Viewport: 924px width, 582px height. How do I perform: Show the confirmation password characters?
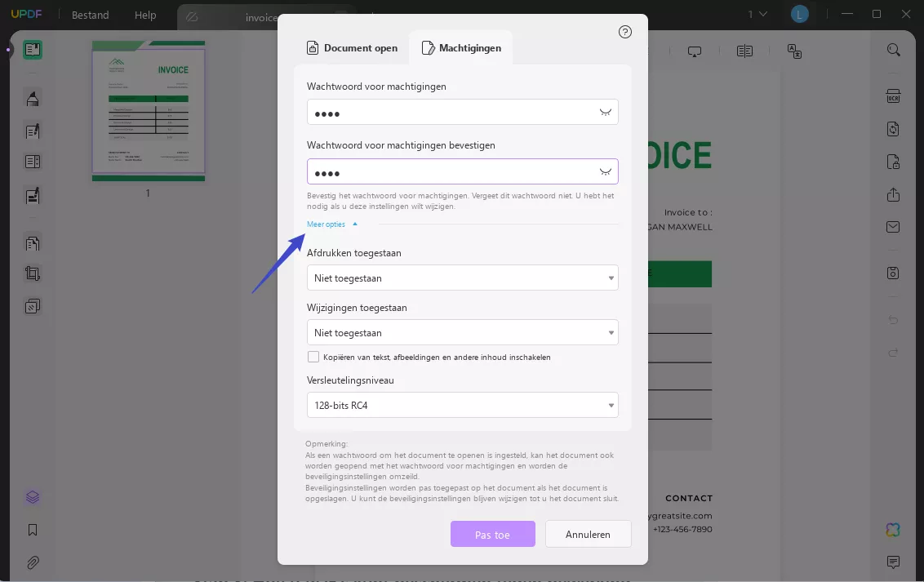click(x=605, y=171)
